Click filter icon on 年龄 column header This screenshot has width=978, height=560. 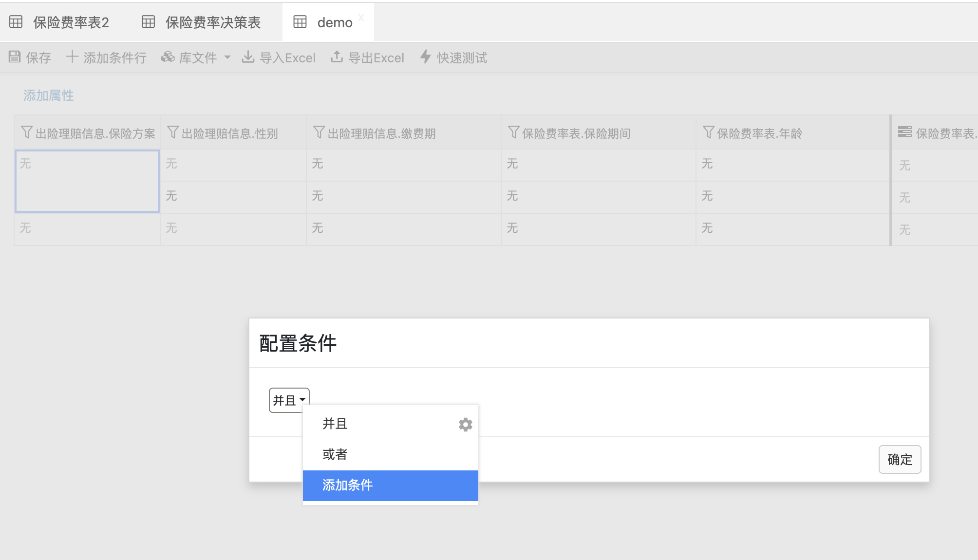(x=708, y=132)
